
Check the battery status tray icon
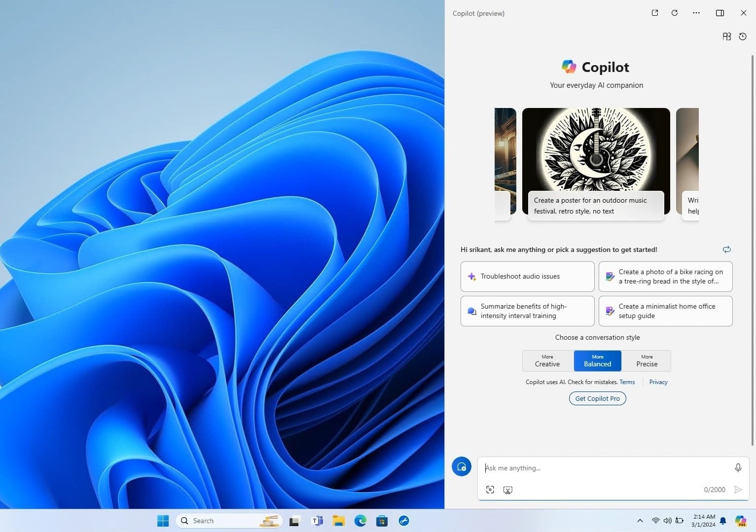tap(680, 521)
